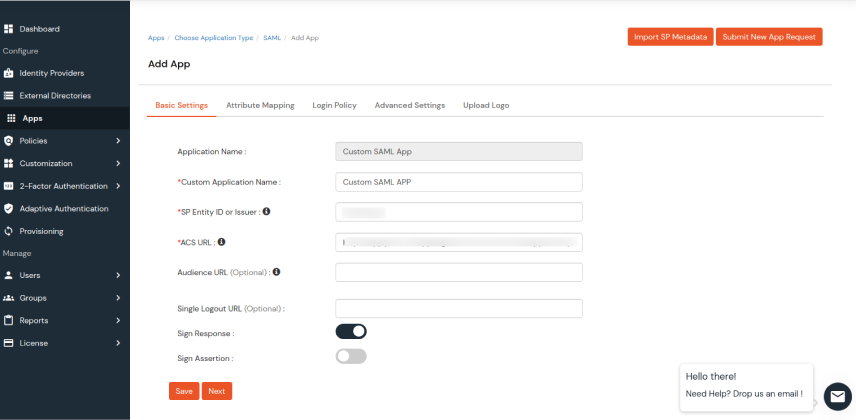The height and width of the screenshot is (420, 856).
Task: Click the 'Need Help? Drop us an email' message
Action: pyautogui.click(x=744, y=393)
